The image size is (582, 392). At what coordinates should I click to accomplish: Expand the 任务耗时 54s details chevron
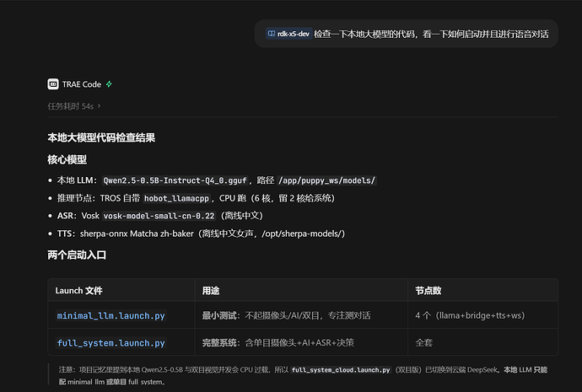(x=99, y=106)
